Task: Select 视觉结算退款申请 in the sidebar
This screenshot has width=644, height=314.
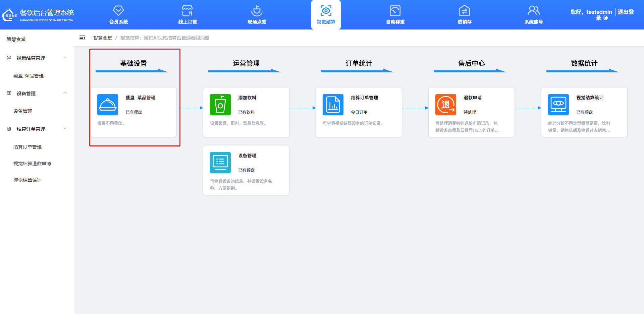Action: coord(32,164)
